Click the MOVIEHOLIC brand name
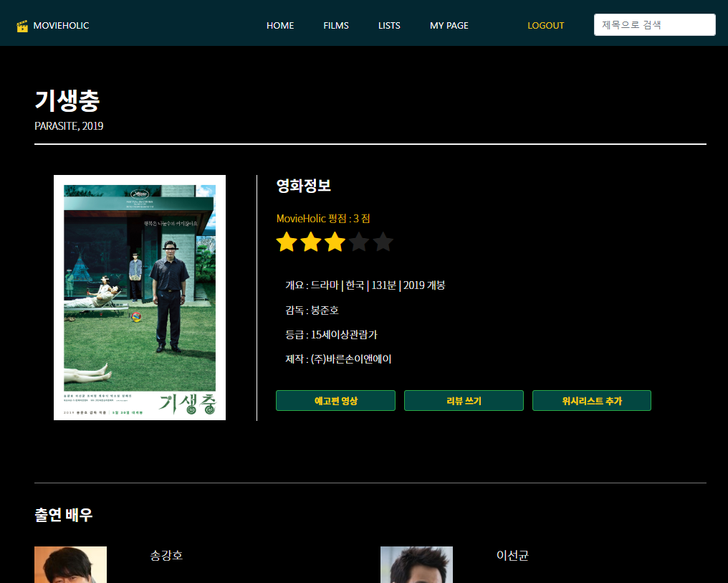728x583 pixels. (x=61, y=26)
